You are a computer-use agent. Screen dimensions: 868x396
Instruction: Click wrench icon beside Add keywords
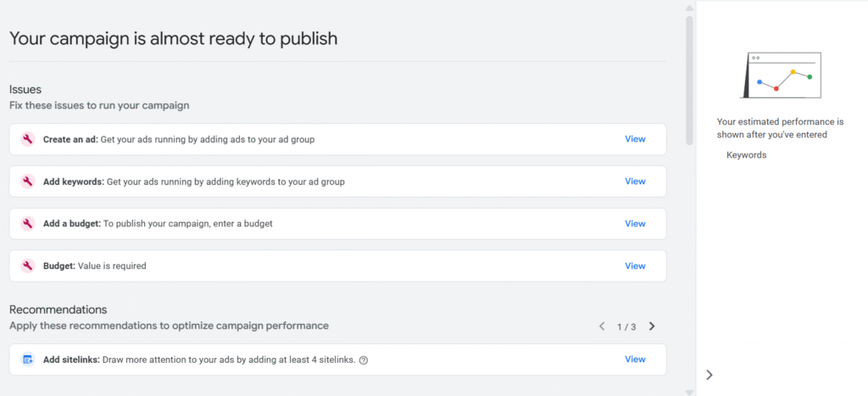coord(27,181)
